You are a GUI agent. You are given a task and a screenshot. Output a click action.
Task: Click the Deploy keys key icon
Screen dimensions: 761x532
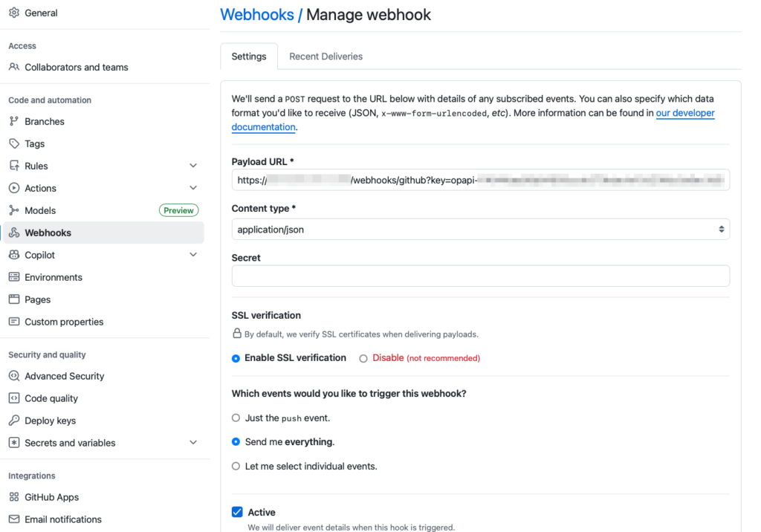14,421
